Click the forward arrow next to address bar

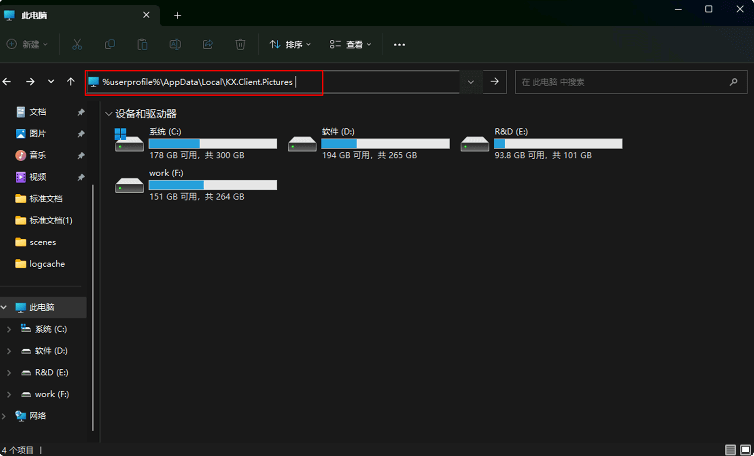pos(495,81)
